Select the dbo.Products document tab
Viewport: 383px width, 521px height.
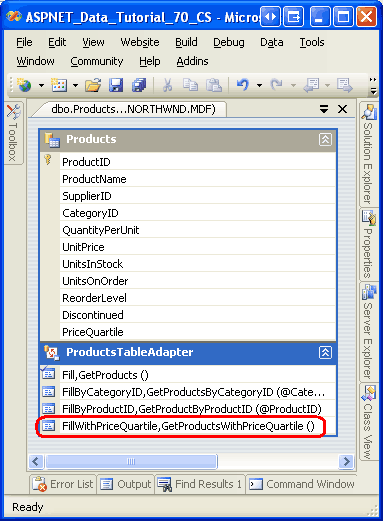click(x=133, y=109)
